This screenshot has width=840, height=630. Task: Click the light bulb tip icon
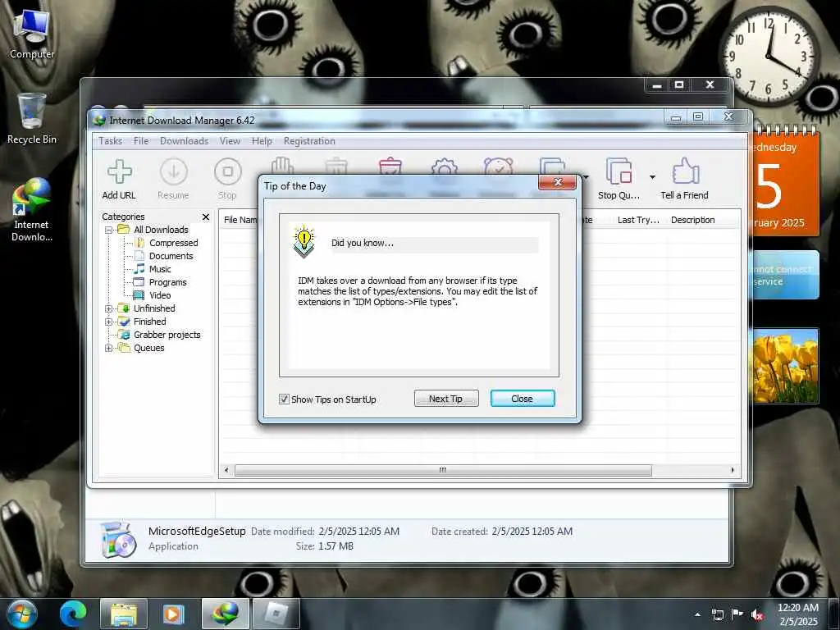click(304, 242)
